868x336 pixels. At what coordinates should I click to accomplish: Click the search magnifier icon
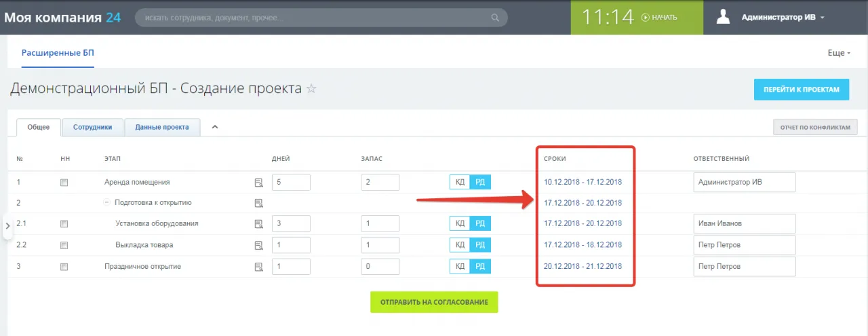point(496,18)
